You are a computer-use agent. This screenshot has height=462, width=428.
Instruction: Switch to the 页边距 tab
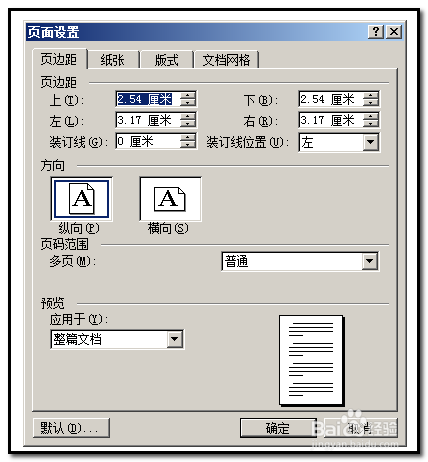(x=59, y=59)
